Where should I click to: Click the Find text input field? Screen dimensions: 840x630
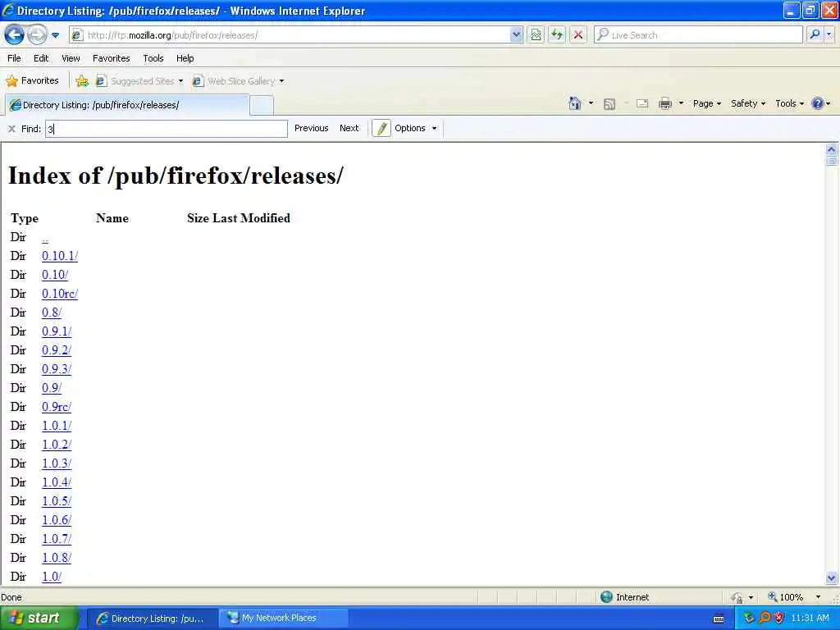point(167,129)
